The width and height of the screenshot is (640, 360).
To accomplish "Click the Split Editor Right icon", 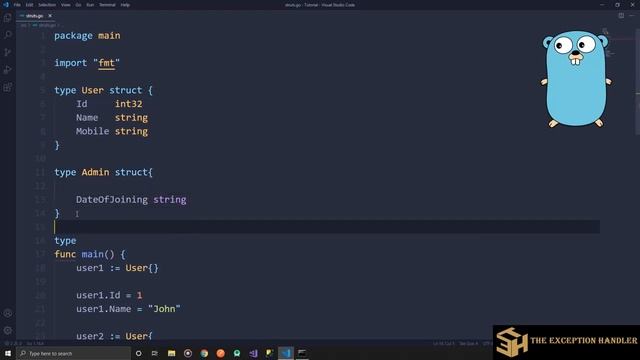I will (621, 16).
